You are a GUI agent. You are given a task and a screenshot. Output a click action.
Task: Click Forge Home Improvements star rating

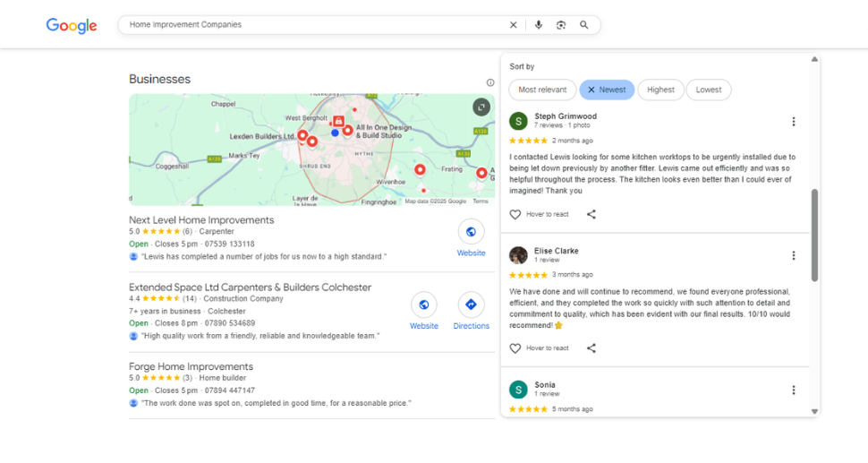click(161, 378)
